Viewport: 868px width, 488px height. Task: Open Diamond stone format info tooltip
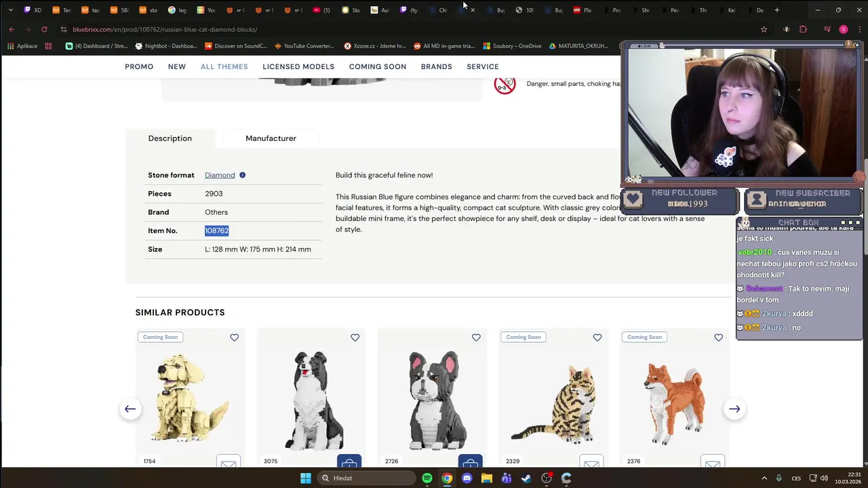tap(242, 175)
